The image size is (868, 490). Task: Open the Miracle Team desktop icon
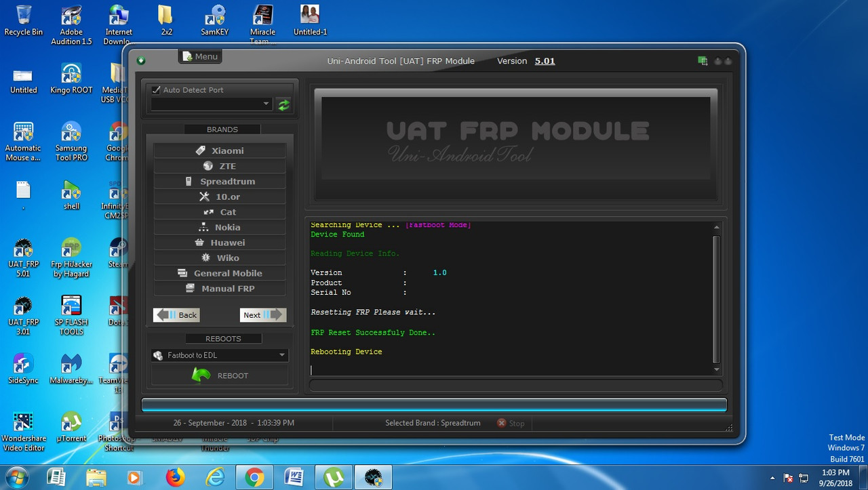tap(262, 25)
